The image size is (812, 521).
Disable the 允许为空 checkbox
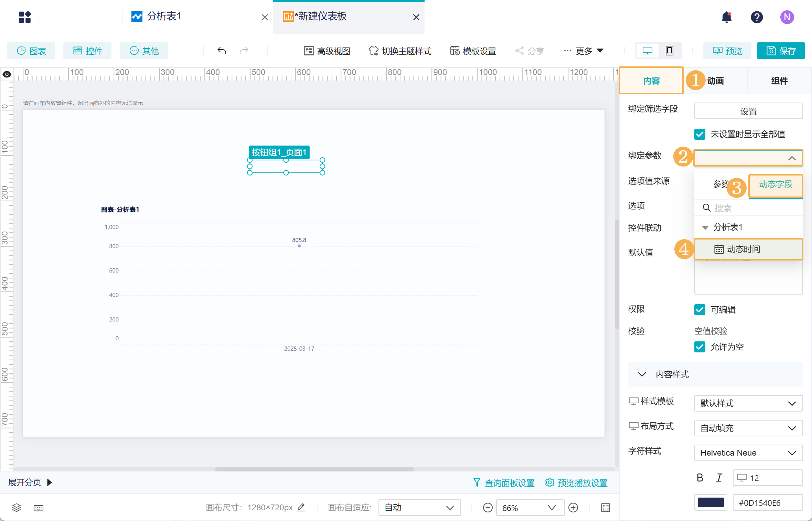(x=700, y=347)
